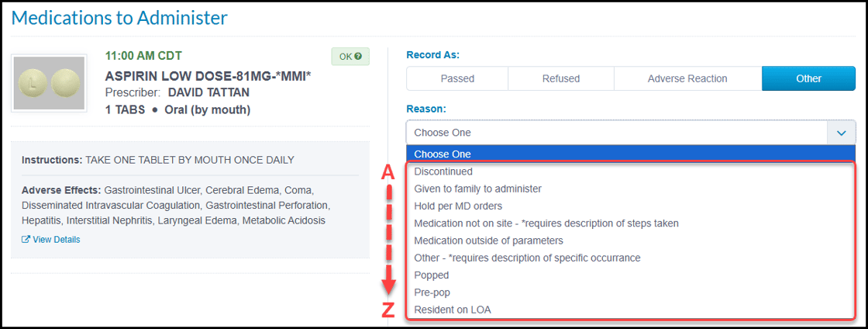This screenshot has width=868, height=329.
Task: Click the external link icon beside View Details
Action: pos(26,240)
